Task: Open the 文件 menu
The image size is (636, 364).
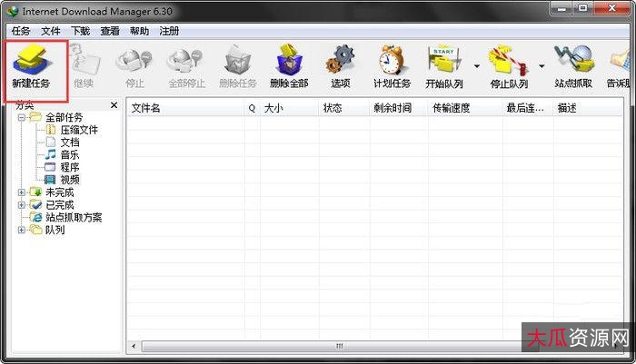Action: (51, 31)
